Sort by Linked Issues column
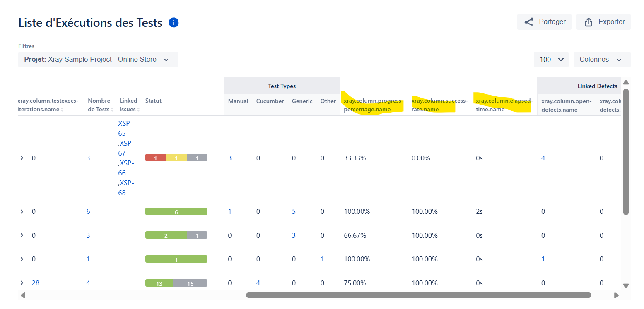The width and height of the screenshot is (644, 309). point(128,105)
